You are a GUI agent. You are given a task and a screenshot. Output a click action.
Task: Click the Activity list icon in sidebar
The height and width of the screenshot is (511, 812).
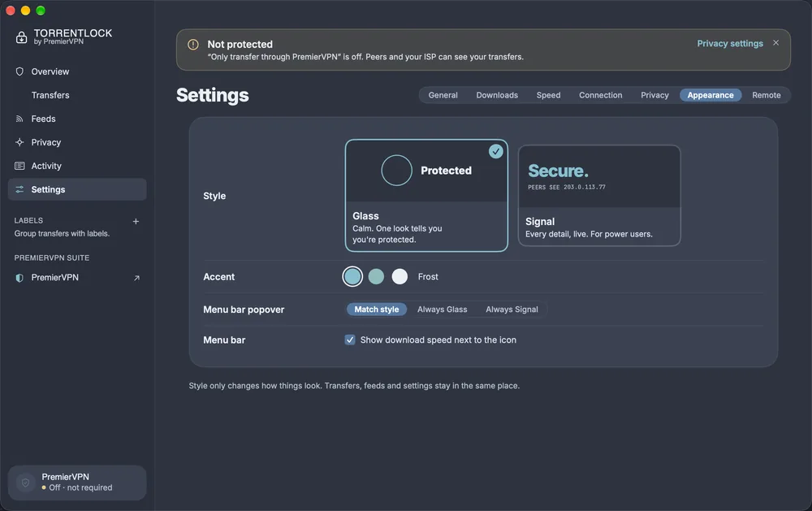[19, 166]
